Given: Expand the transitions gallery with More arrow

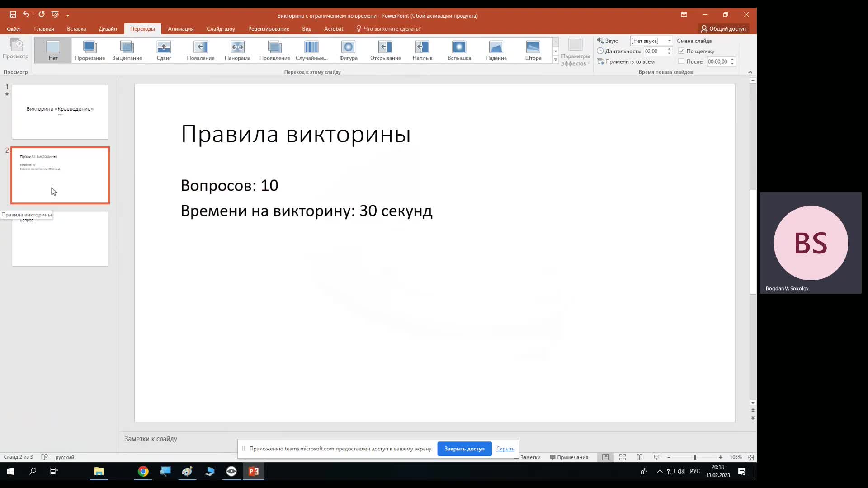Looking at the screenshot, I should pos(556,60).
